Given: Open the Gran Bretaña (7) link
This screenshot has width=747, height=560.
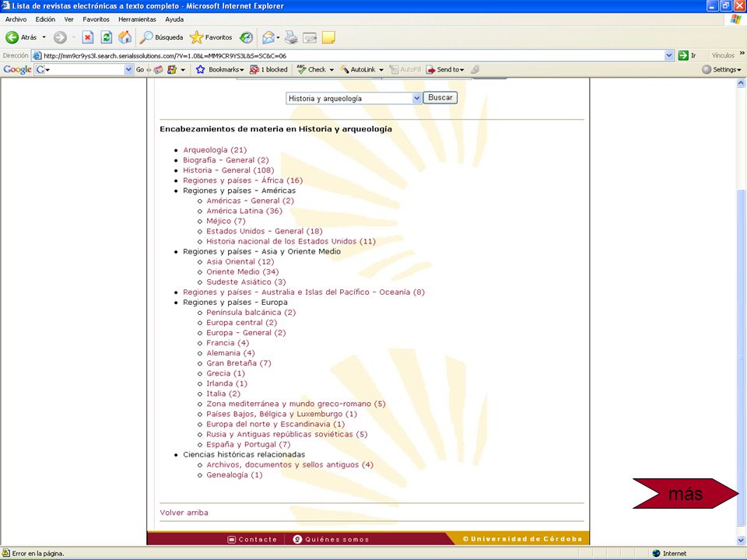Looking at the screenshot, I should [x=239, y=363].
